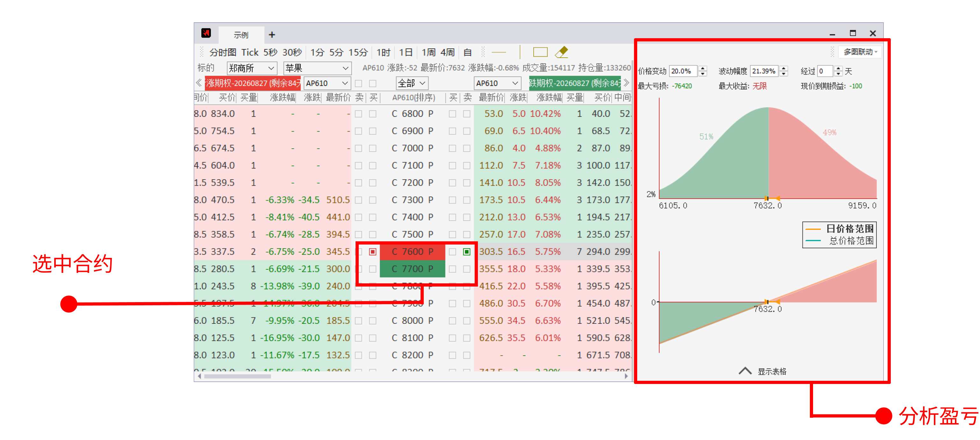Open the 全部 filter dropdown
Viewport: 980px width, 440px height.
click(x=412, y=83)
